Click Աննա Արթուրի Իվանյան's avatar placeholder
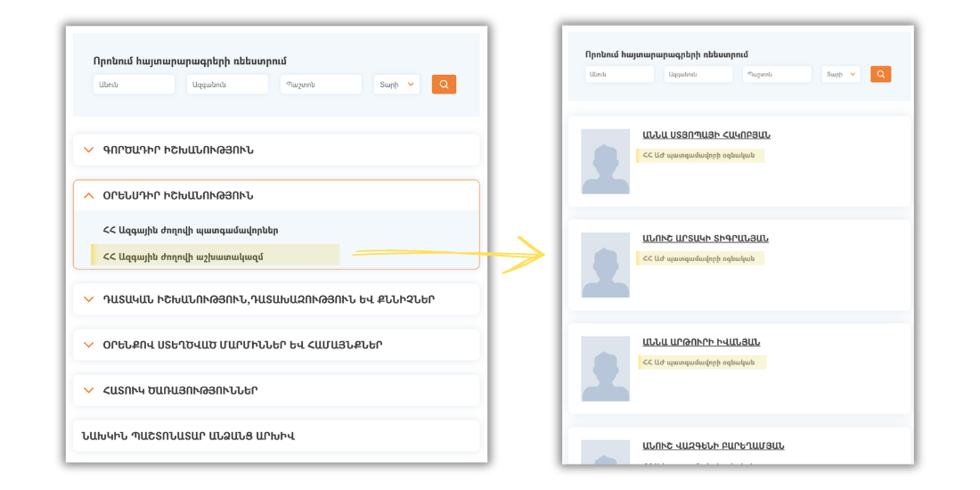The width and height of the screenshot is (980, 490). [605, 368]
